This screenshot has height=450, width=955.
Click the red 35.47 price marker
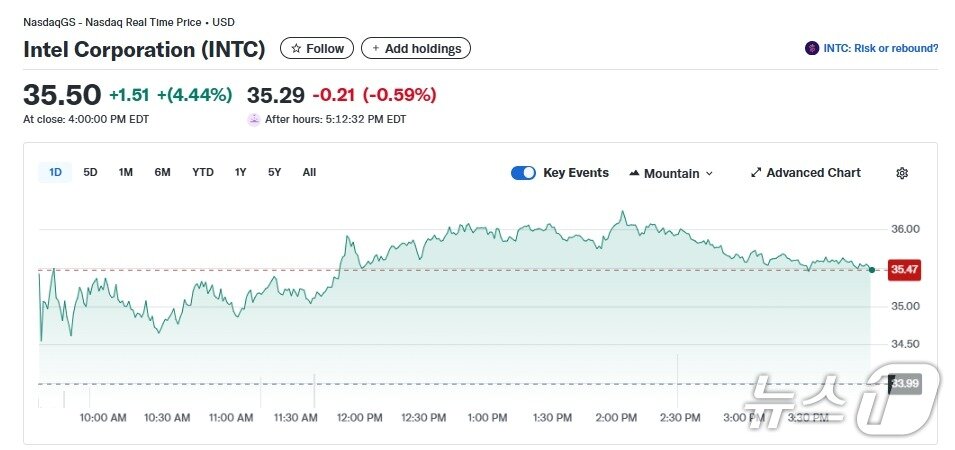click(904, 269)
